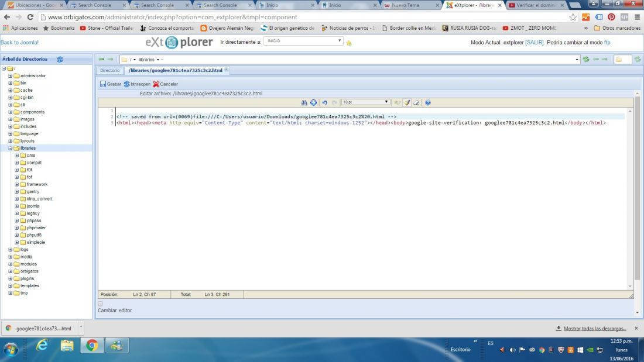Click the forward arrow in path bar
Screen dimensions: 644x362
pos(110,60)
